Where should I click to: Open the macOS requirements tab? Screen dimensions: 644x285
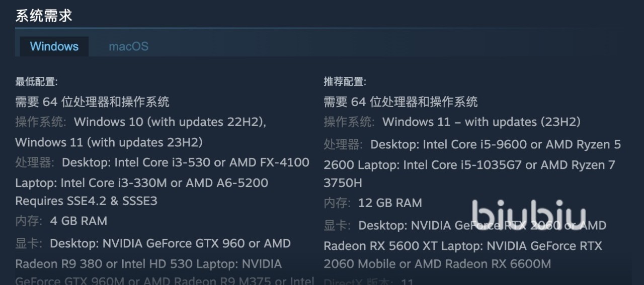coord(129,47)
